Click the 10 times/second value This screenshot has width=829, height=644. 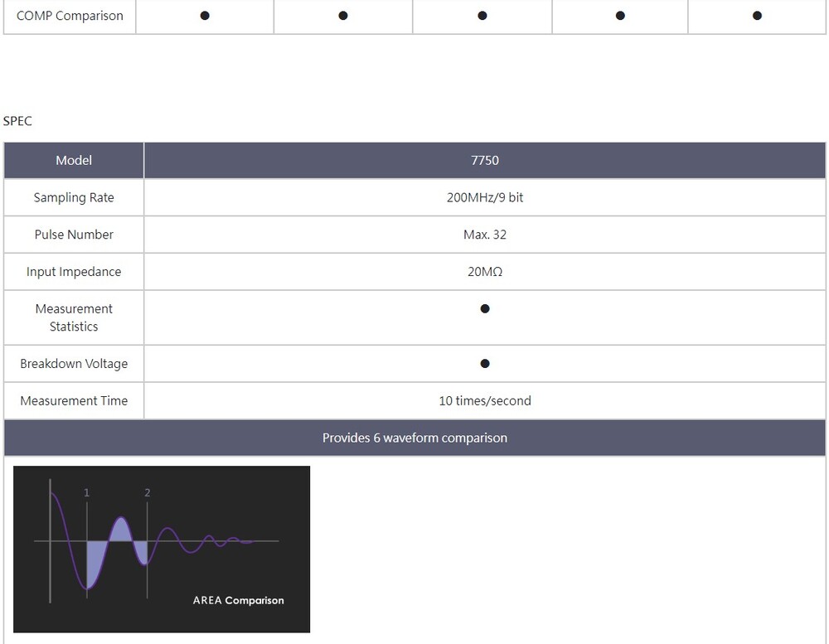click(x=485, y=401)
